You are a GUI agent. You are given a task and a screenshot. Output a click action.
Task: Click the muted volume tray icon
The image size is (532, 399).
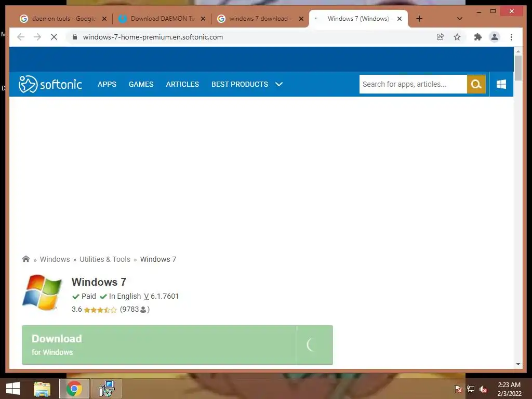coord(483,390)
